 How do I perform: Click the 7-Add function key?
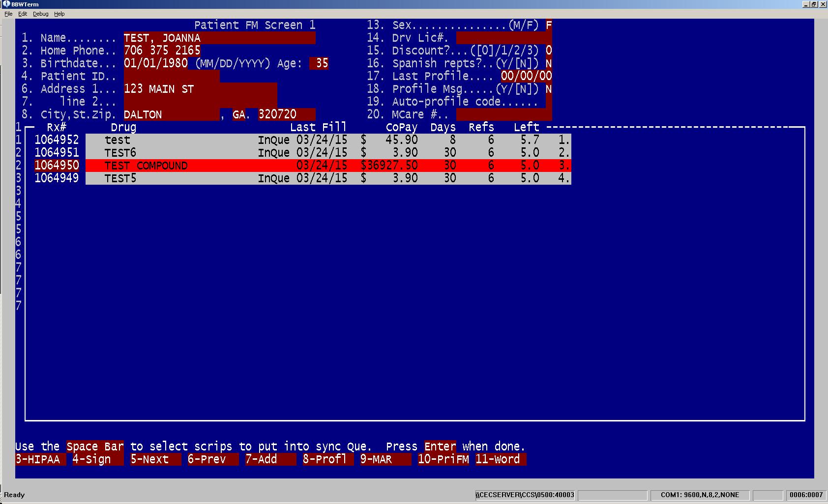pyautogui.click(x=271, y=459)
